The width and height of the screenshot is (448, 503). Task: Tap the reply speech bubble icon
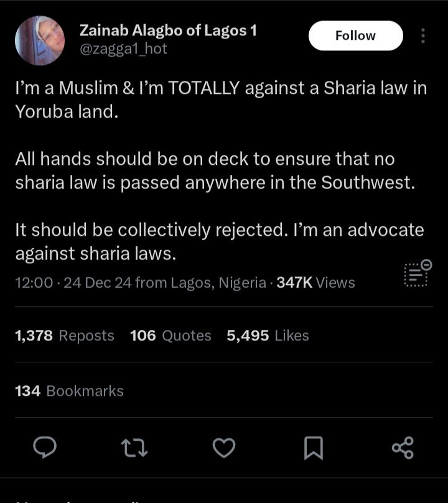[x=45, y=447]
